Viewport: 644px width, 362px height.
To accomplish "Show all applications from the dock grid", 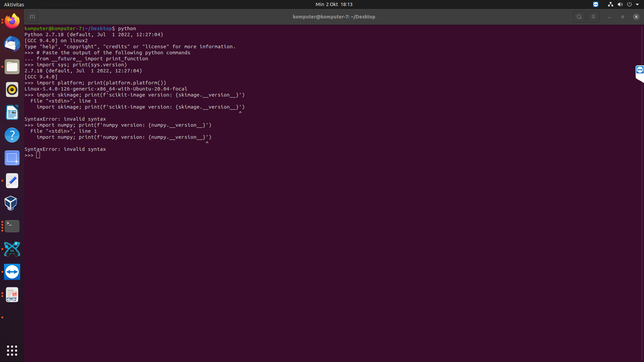I will click(x=12, y=350).
